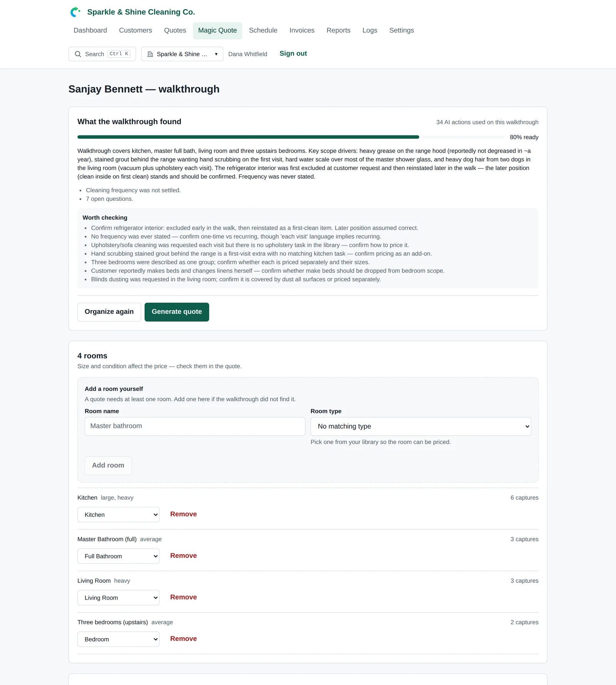This screenshot has width=616, height=685.
Task: Change the Full Bathroom room type select
Action: (x=119, y=556)
